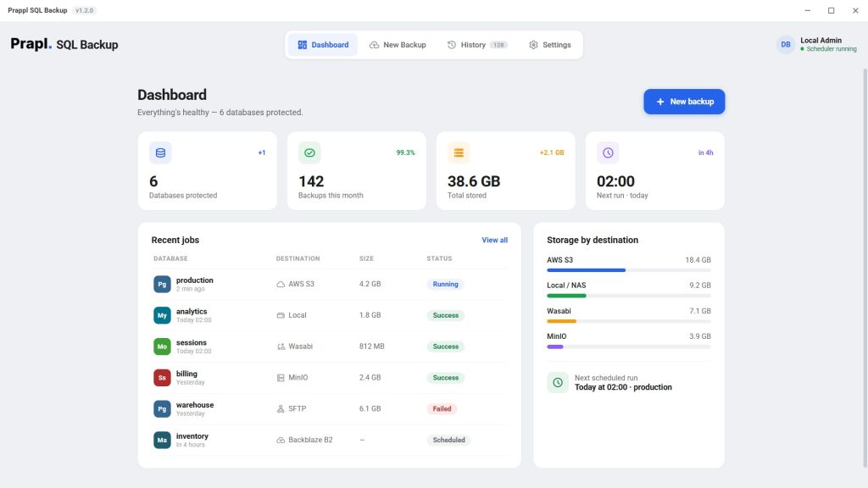Follow the View all link
Image resolution: width=868 pixels, height=488 pixels.
pos(494,240)
